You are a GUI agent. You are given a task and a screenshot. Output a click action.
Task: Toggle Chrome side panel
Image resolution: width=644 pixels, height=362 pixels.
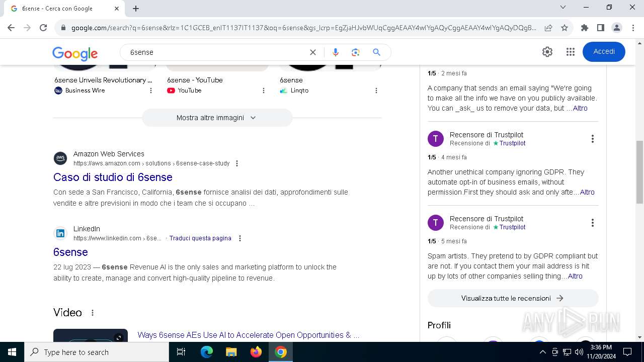[x=601, y=28]
